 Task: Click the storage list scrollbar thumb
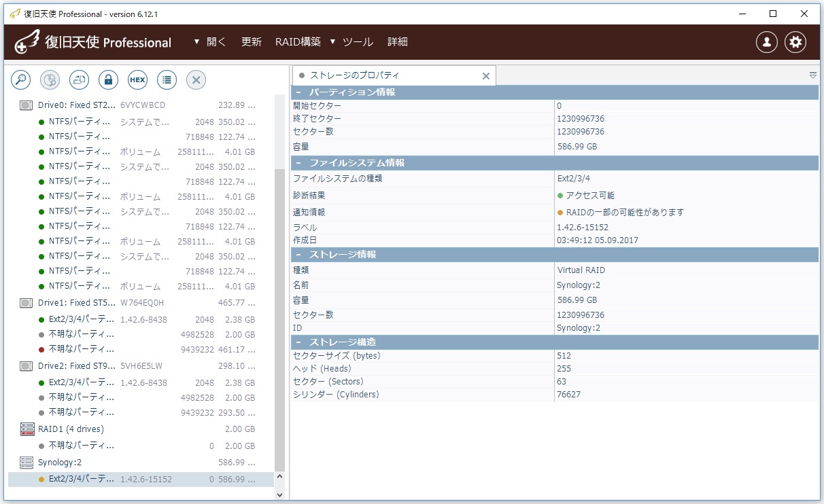[279, 319]
